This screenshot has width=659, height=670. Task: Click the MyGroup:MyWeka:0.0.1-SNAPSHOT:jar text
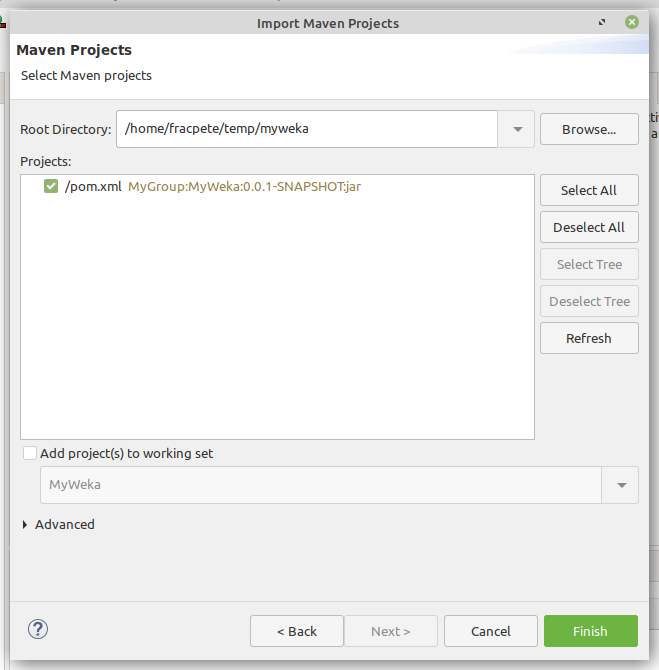244,187
